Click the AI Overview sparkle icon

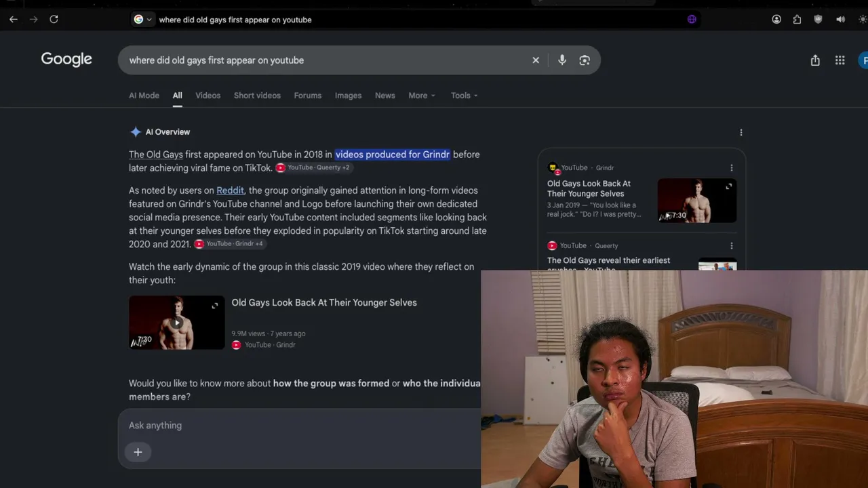(136, 132)
